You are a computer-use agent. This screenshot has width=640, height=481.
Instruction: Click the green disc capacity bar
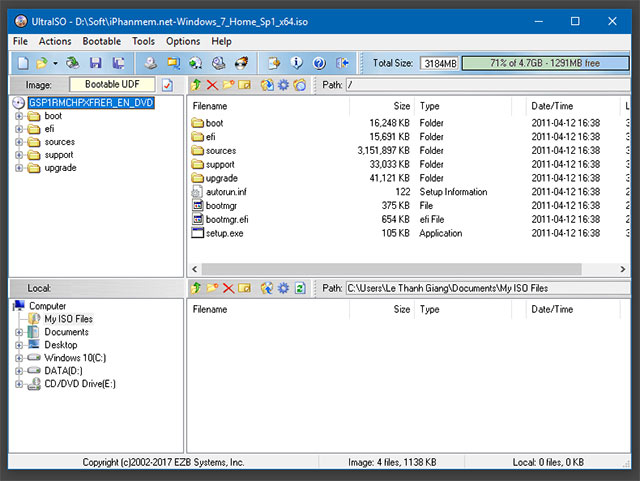[x=544, y=63]
